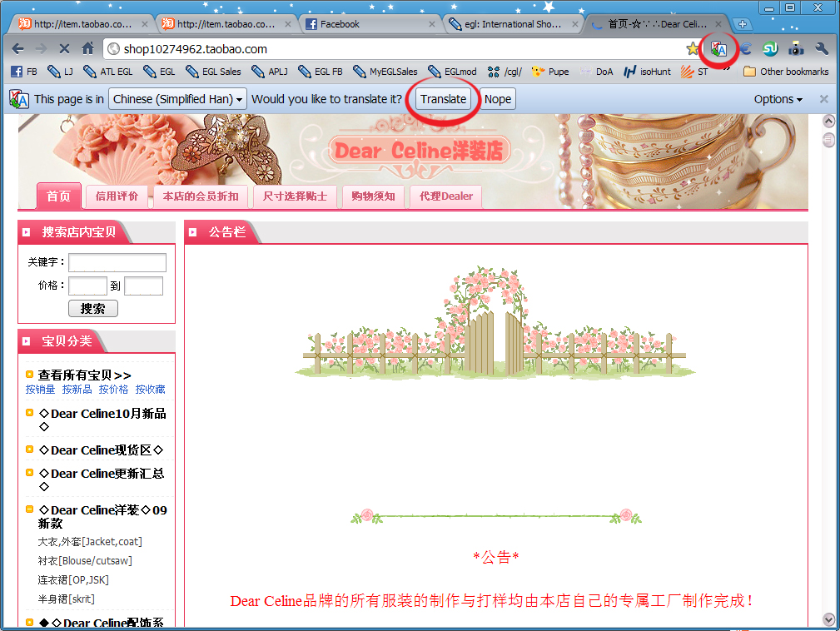Click the Dear Celine洋装店 banner logo

[419, 151]
